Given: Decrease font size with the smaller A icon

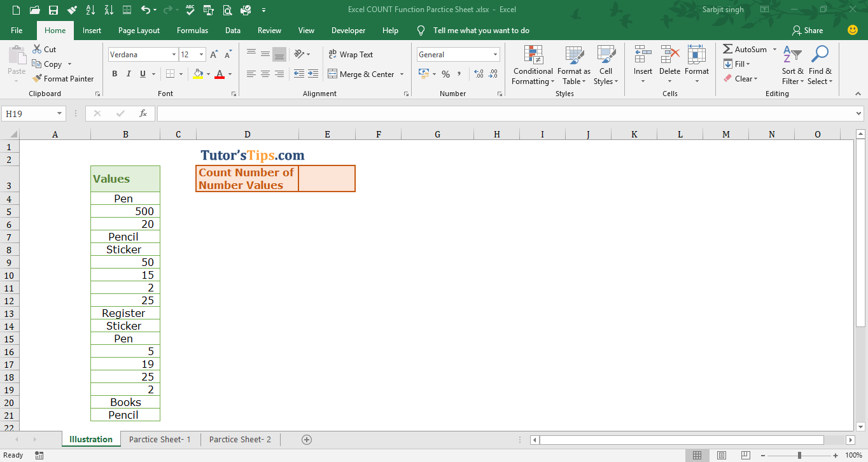Looking at the screenshot, I should click(x=228, y=55).
